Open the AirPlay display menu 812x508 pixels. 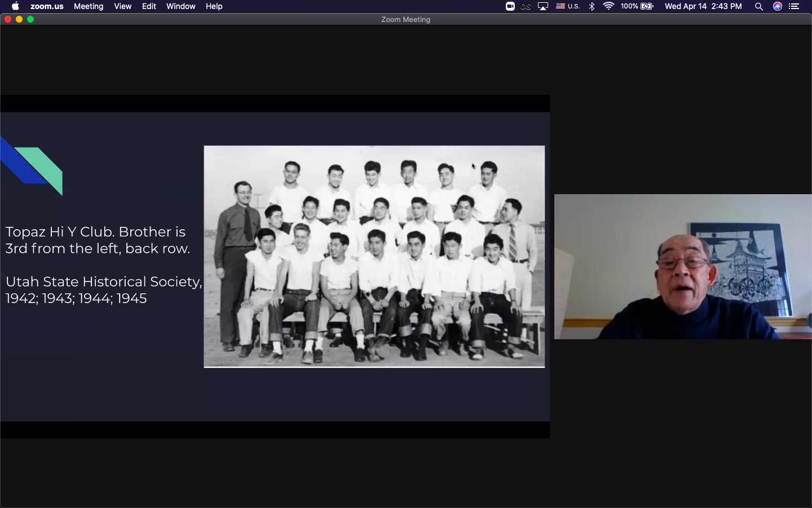click(542, 6)
